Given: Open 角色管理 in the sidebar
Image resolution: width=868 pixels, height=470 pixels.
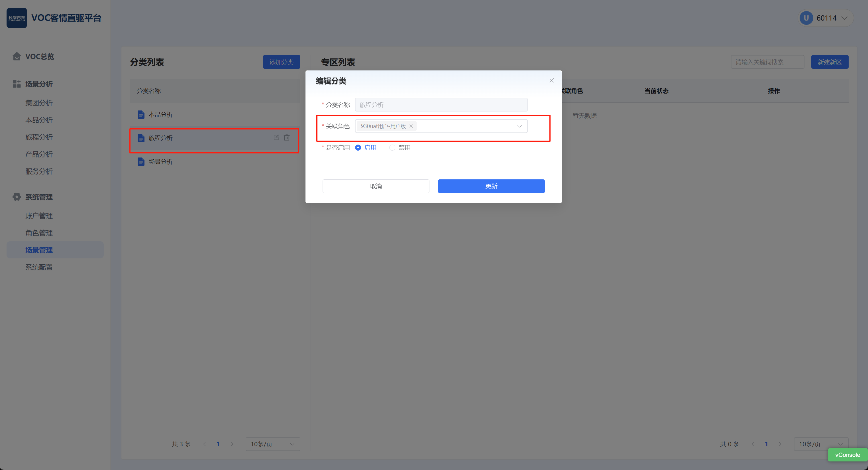Looking at the screenshot, I should 39,233.
